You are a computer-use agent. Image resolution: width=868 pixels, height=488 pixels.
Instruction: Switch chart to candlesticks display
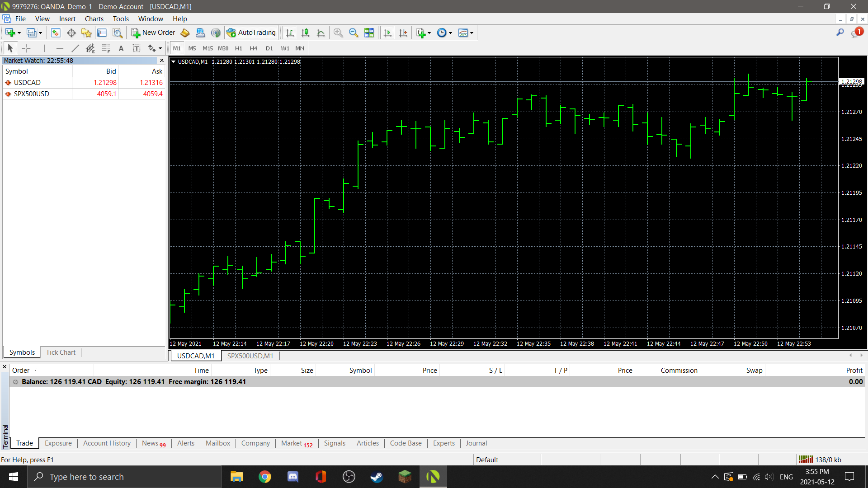tap(306, 33)
